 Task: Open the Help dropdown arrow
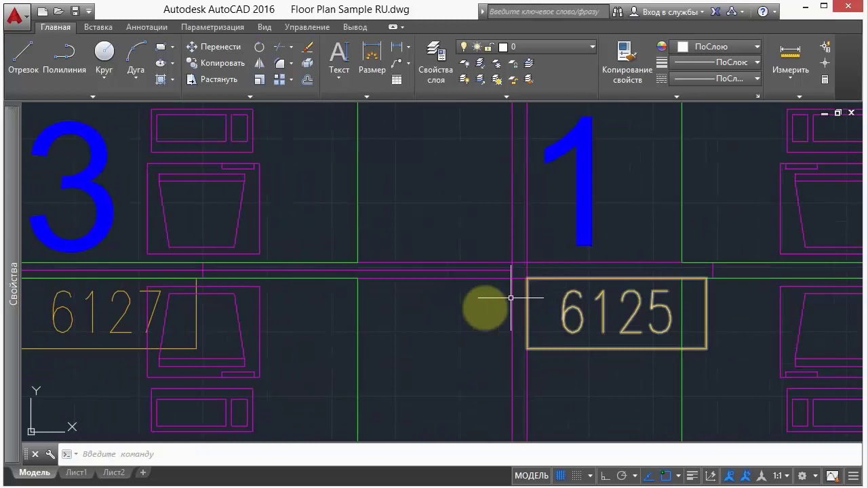pyautogui.click(x=775, y=12)
